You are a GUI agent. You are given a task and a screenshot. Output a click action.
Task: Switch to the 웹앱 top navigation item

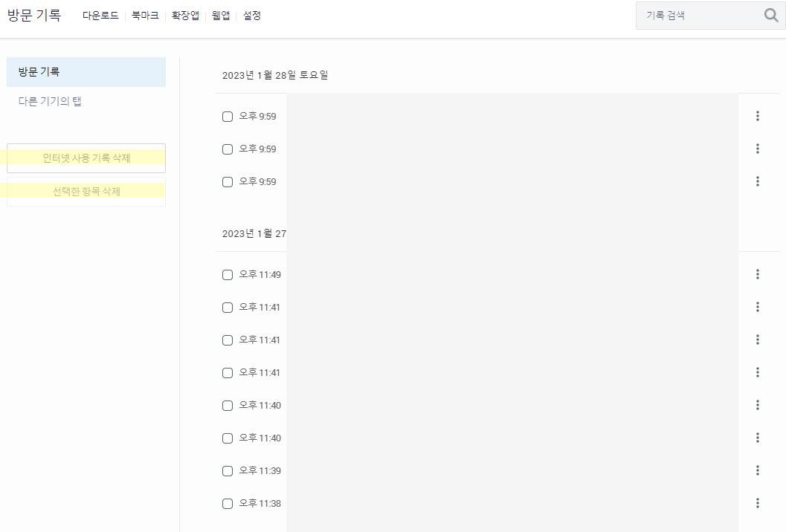pos(221,16)
